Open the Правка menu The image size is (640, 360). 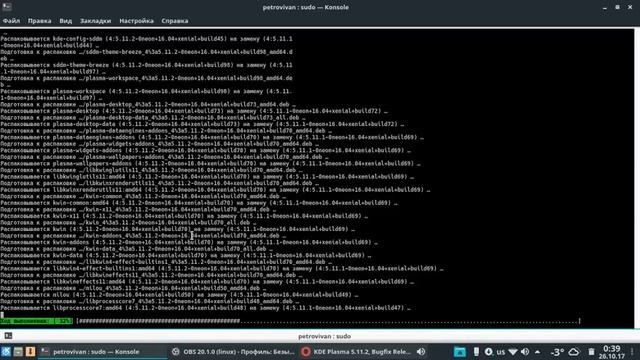pos(40,21)
